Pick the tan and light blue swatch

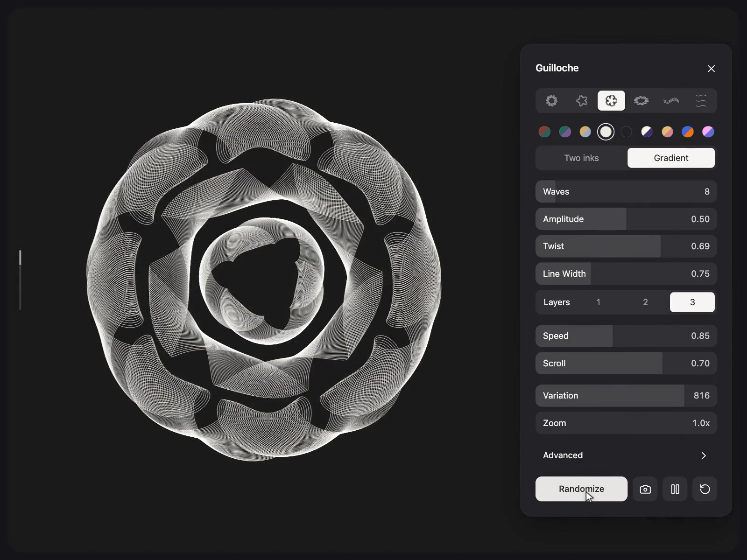point(585,132)
